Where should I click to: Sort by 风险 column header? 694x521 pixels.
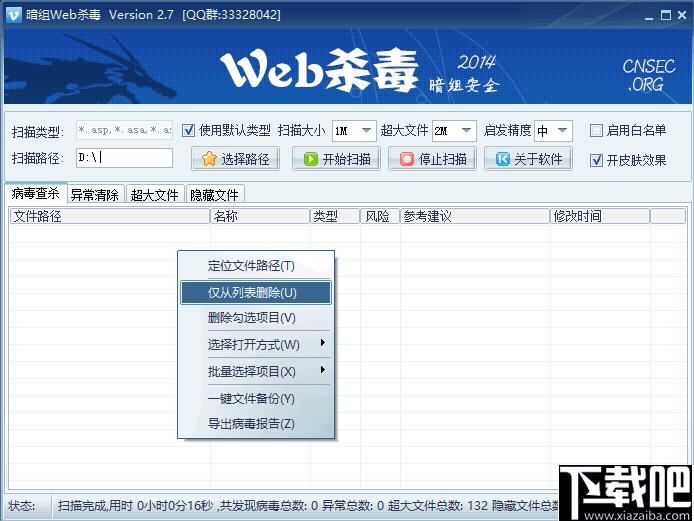click(x=380, y=216)
